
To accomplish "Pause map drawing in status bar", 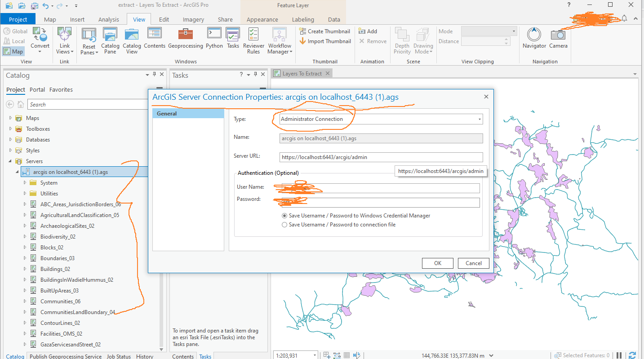I will pyautogui.click(x=619, y=355).
